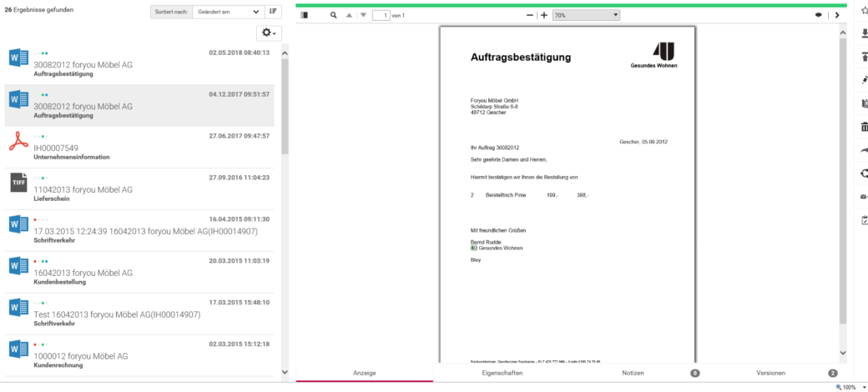Select result dated 04.12.2017 09:51:57
This screenshot has height=392, width=868.
pyautogui.click(x=139, y=106)
